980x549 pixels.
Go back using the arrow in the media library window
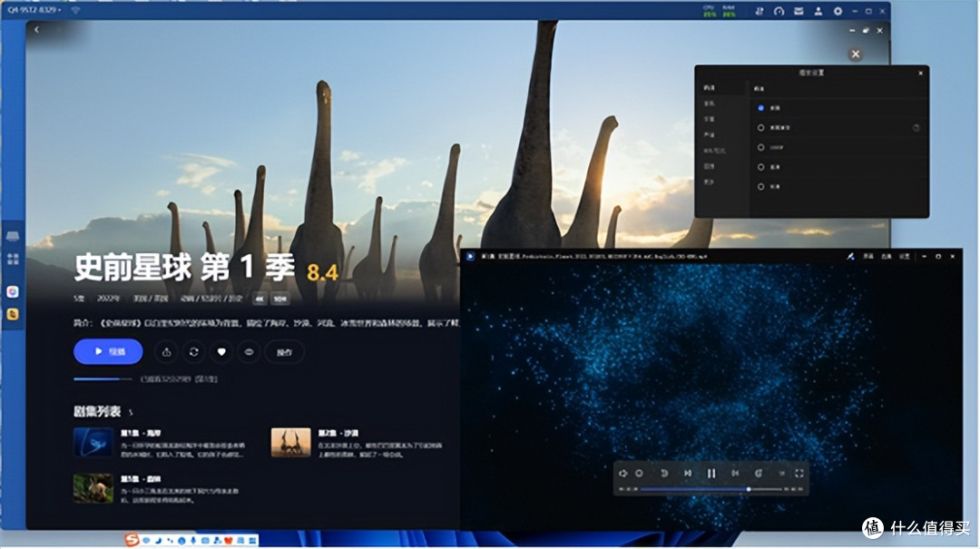36,29
